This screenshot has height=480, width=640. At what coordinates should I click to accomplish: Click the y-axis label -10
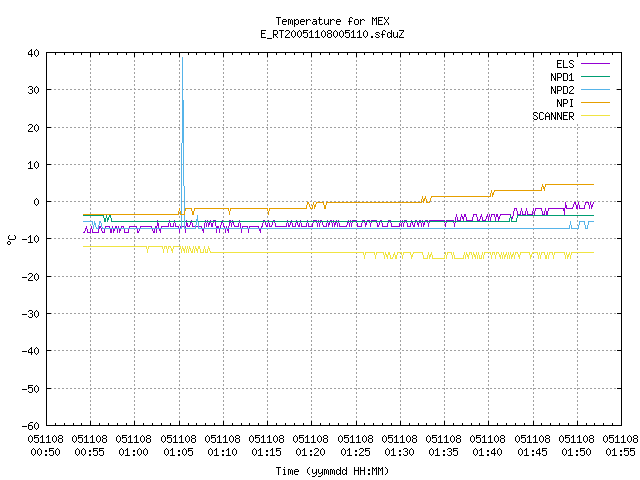coord(31,239)
